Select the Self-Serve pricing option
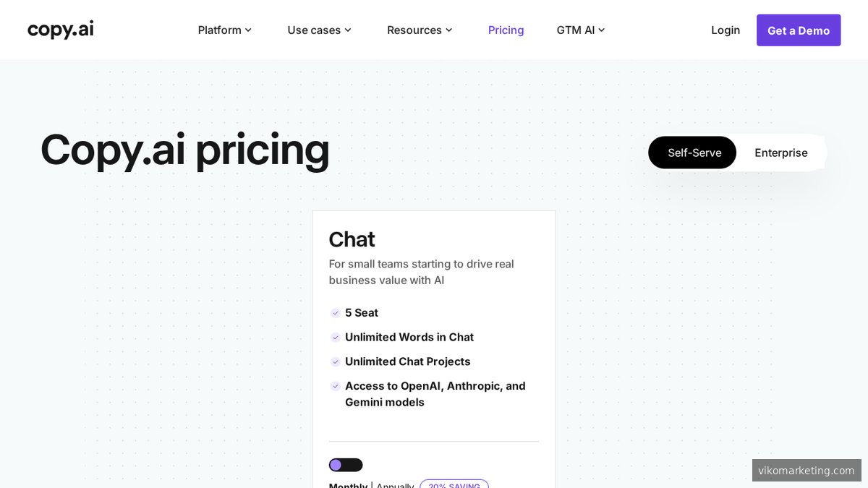868x488 pixels. 692,153
